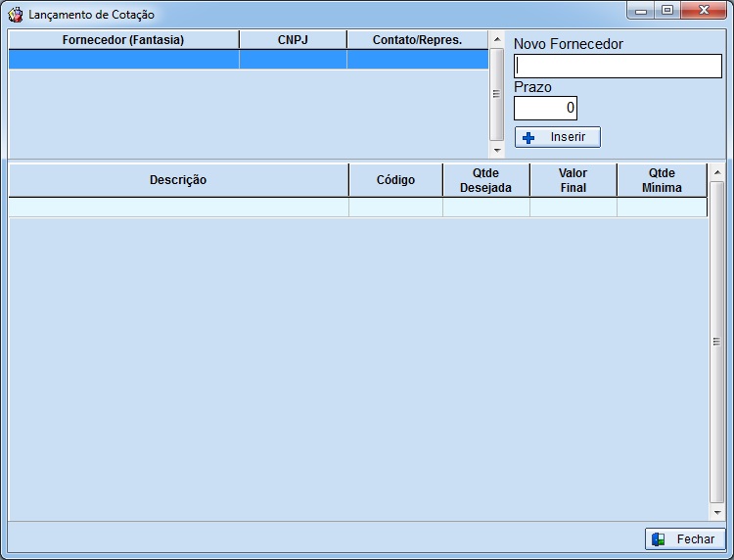Click the Contato/Repres. column header
Screen dimensions: 734x560
[x=418, y=40]
